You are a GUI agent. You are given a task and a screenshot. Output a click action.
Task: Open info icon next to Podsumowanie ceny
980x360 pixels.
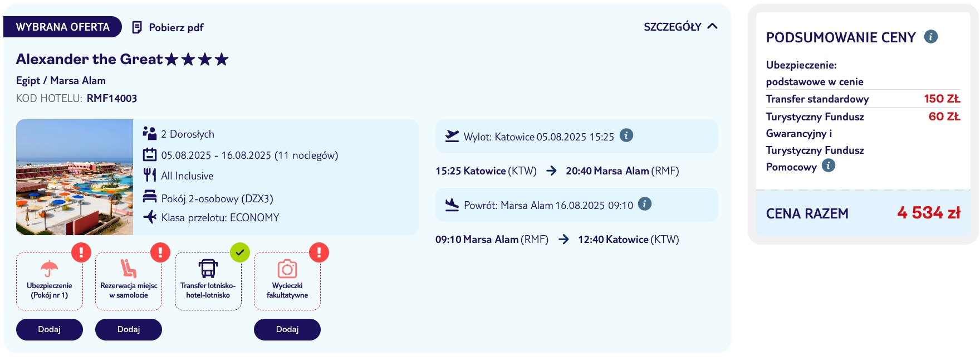tap(931, 37)
